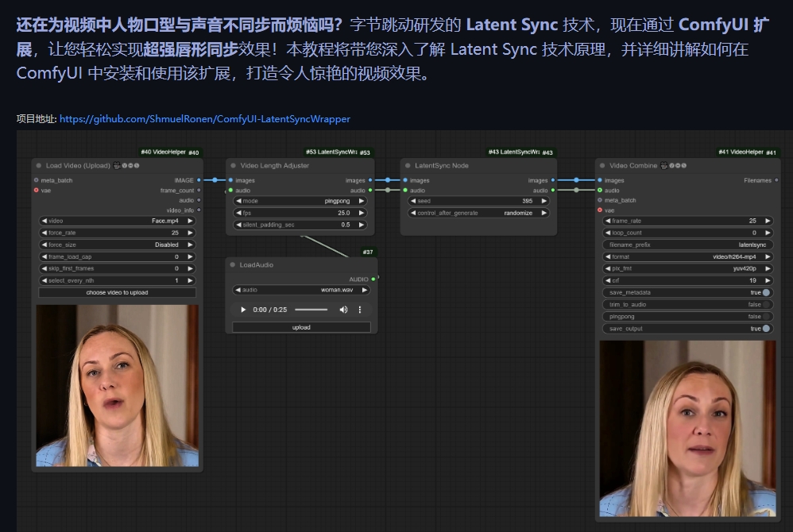Click the images input port on LatentSync Node
The height and width of the screenshot is (532, 793).
(x=405, y=180)
